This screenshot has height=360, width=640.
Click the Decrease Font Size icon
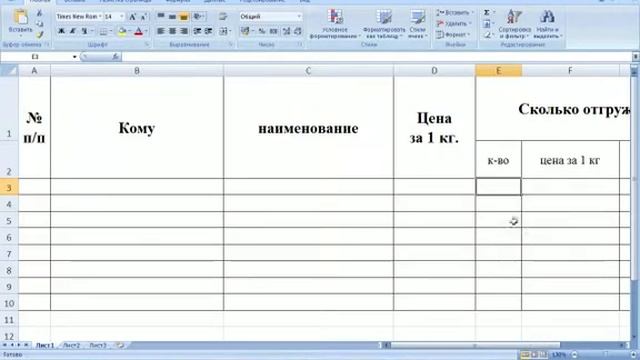click(144, 17)
